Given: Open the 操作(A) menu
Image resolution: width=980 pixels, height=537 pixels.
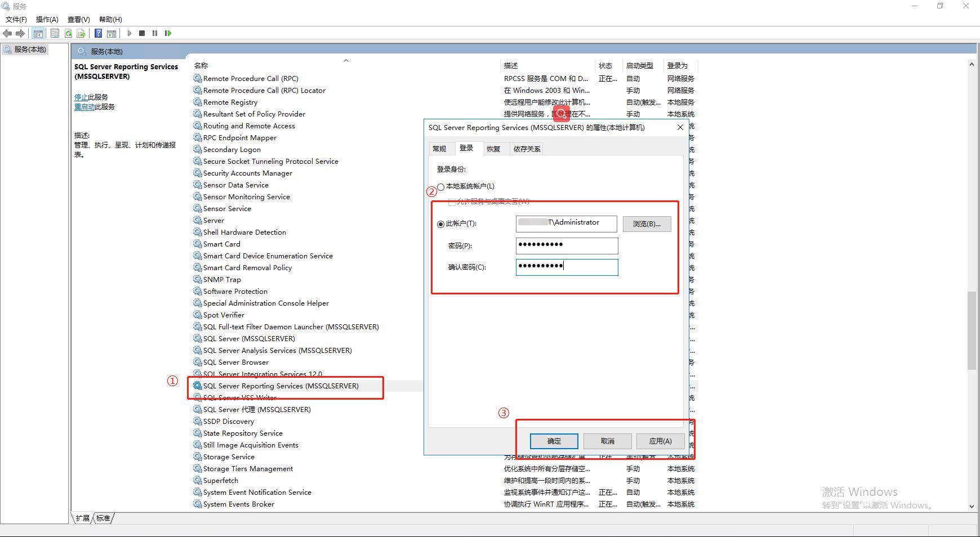Looking at the screenshot, I should tap(47, 19).
